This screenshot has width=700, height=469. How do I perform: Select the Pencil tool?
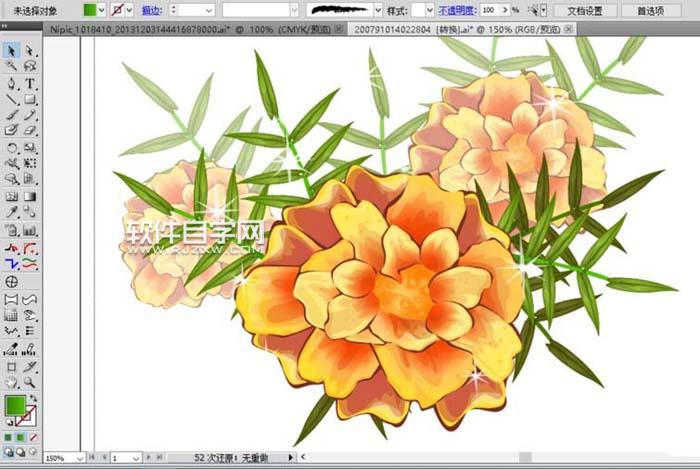pos(30,115)
